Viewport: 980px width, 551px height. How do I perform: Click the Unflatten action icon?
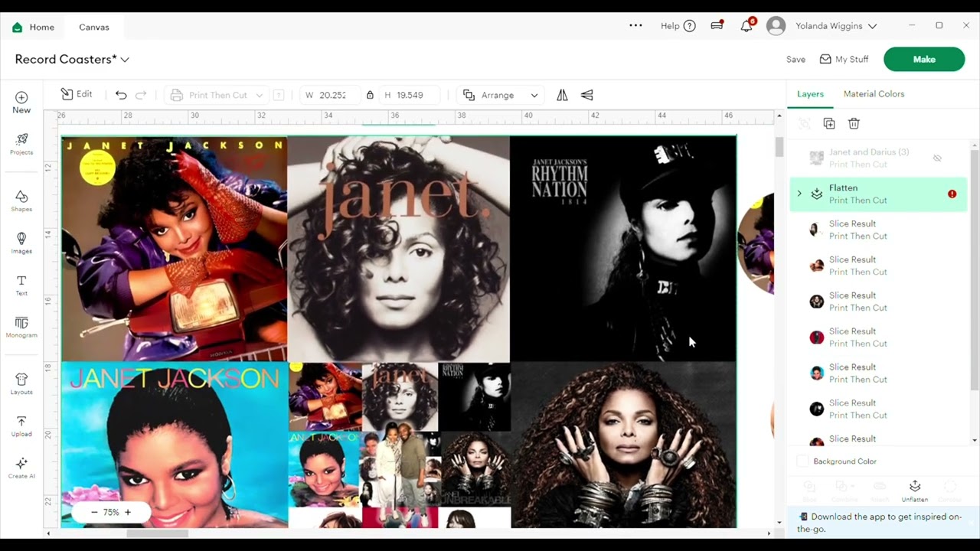click(x=915, y=490)
